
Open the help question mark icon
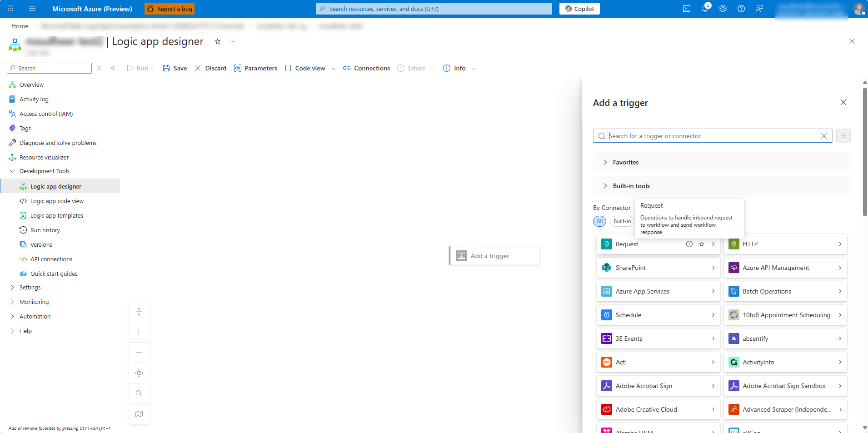coord(741,9)
